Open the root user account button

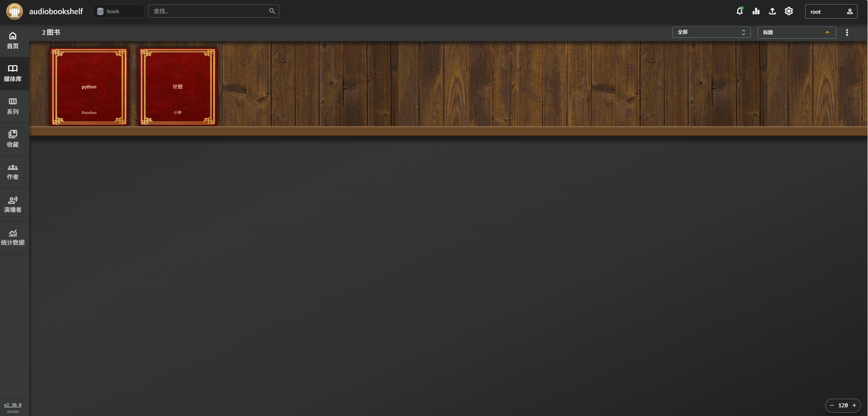pos(831,11)
